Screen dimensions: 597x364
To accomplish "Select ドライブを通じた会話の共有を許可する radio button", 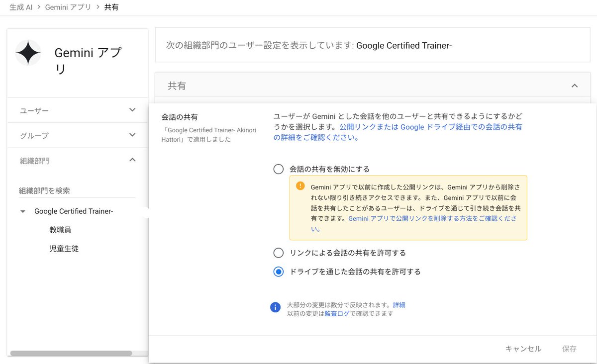I will pyautogui.click(x=279, y=272).
